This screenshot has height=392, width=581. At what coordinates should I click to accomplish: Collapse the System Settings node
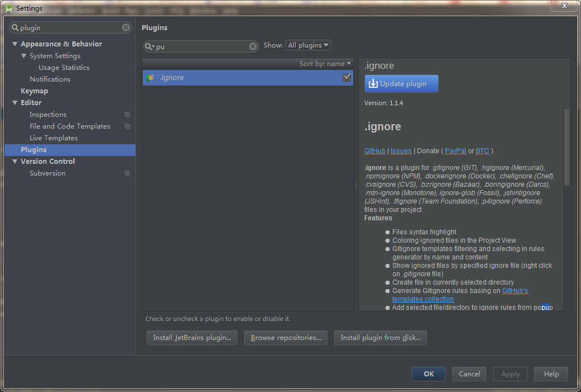click(x=24, y=56)
